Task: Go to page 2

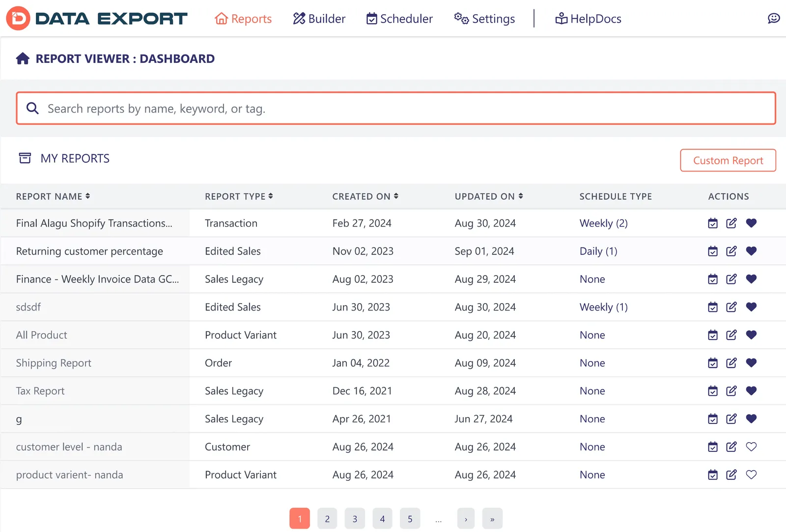Action: 327,519
